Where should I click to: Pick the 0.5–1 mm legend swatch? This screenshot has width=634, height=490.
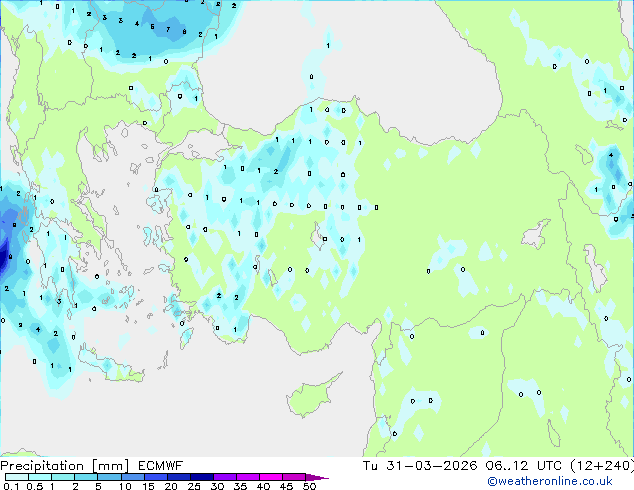tap(40, 477)
